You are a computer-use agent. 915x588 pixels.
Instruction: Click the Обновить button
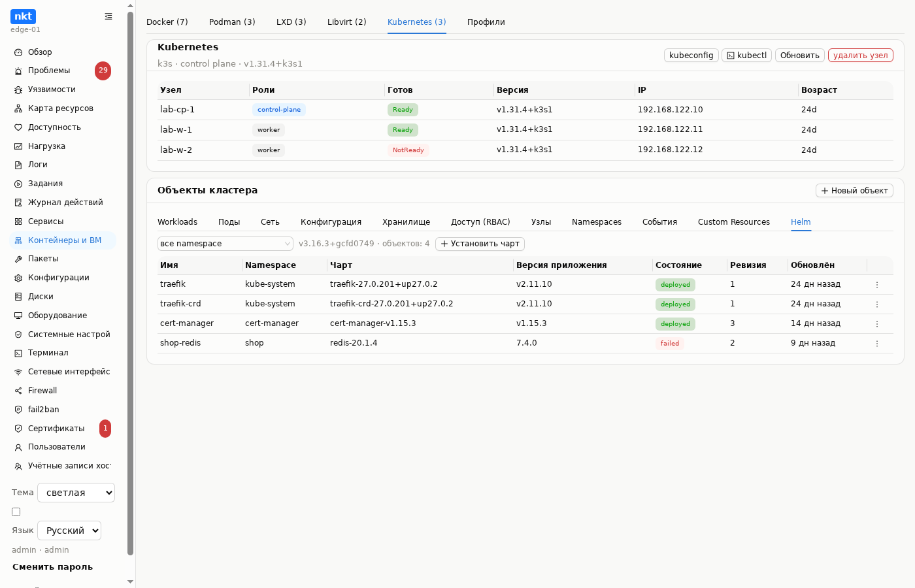tap(800, 56)
